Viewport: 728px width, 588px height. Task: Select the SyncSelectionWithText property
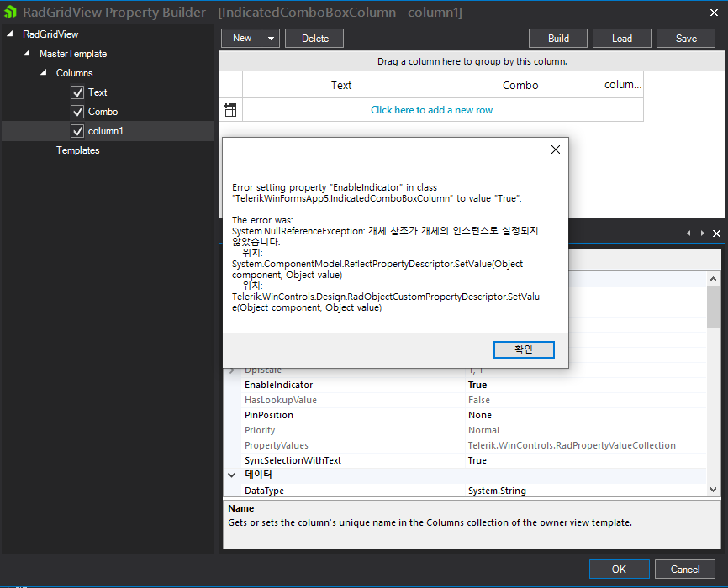tap(293, 460)
